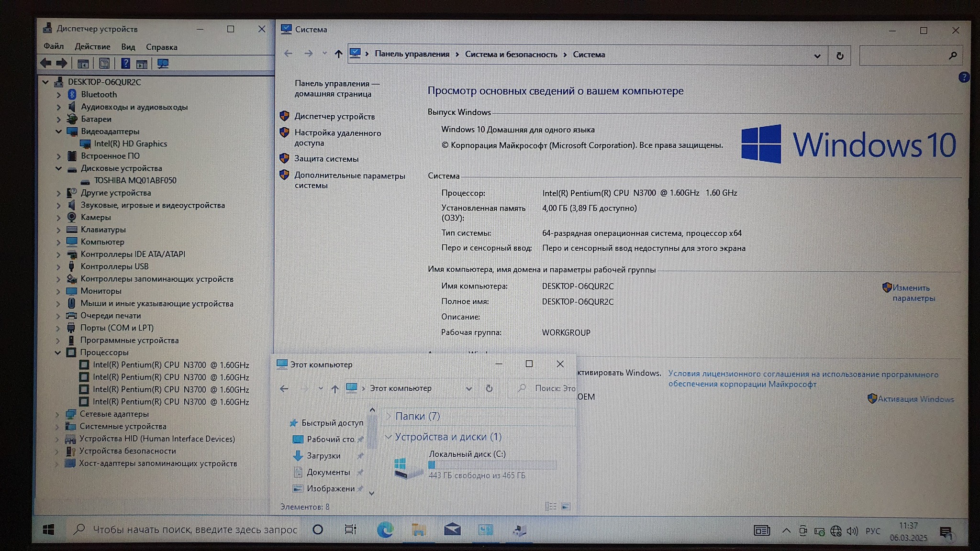Viewport: 980px width, 551px height.
Task: Click the scan for hardware changes toolbar icon
Action: (x=163, y=64)
